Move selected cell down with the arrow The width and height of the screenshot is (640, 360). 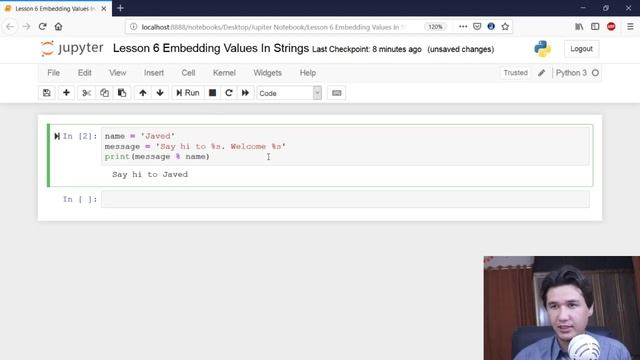[160, 93]
